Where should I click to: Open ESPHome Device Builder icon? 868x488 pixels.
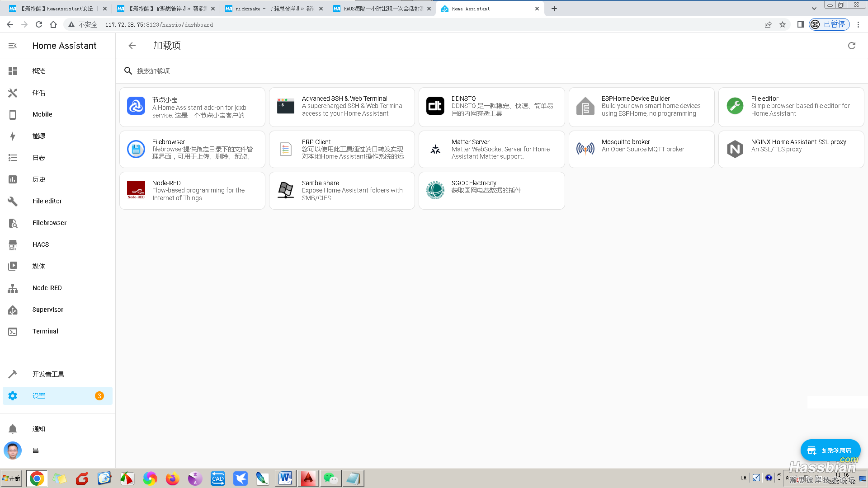point(585,106)
